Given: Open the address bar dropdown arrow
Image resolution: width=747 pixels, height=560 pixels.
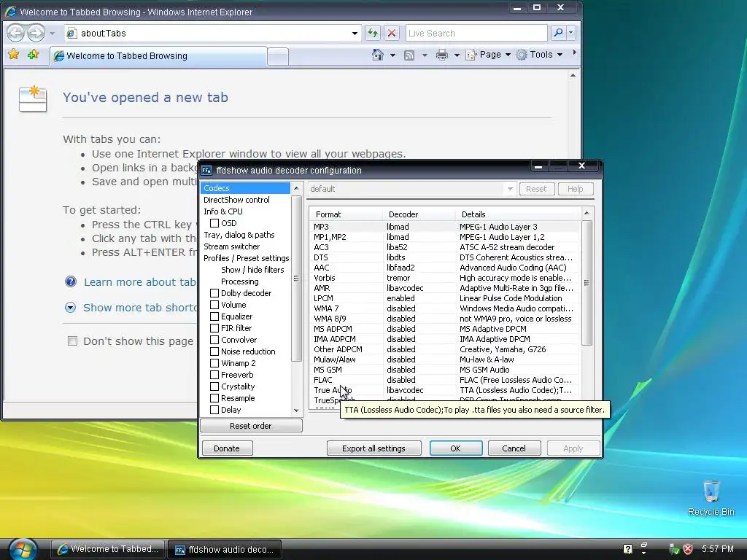Looking at the screenshot, I should [x=355, y=34].
